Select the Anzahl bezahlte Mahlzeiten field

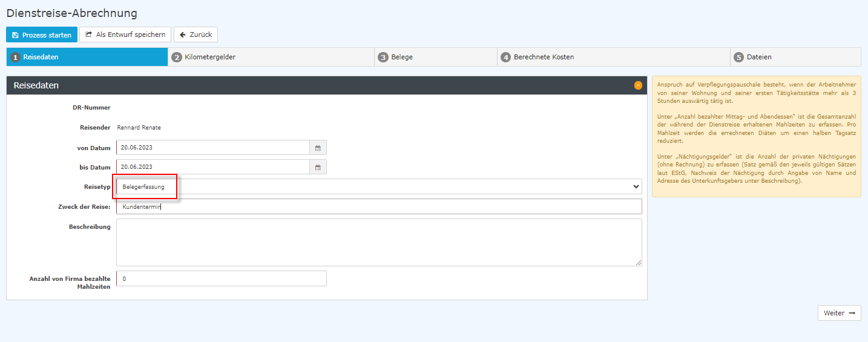coord(221,278)
